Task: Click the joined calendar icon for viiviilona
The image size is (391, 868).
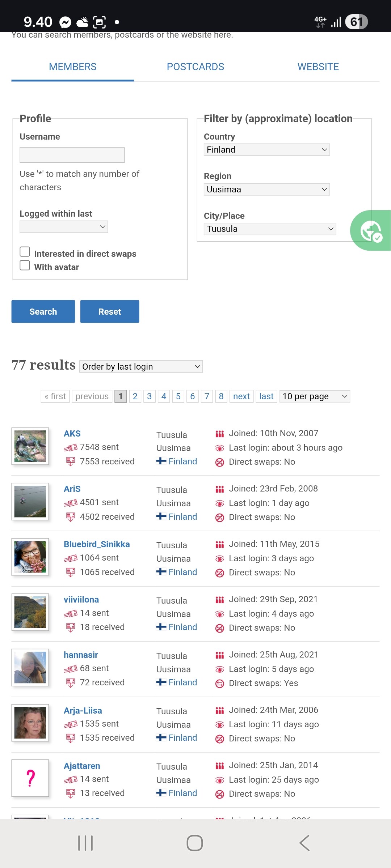Action: coord(219,600)
